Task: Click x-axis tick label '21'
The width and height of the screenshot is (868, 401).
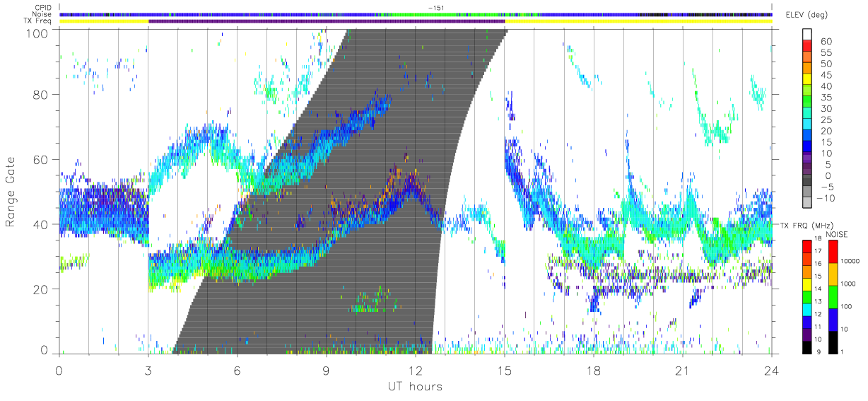Action: (683, 371)
